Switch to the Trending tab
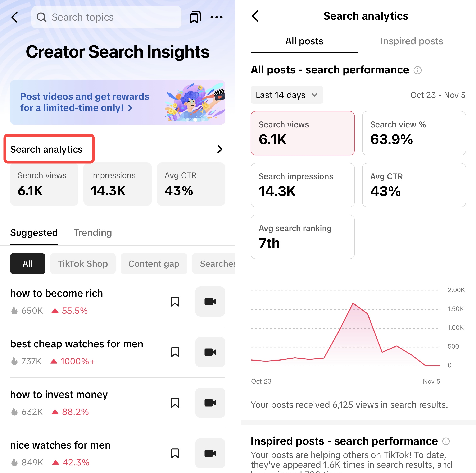 (93, 233)
